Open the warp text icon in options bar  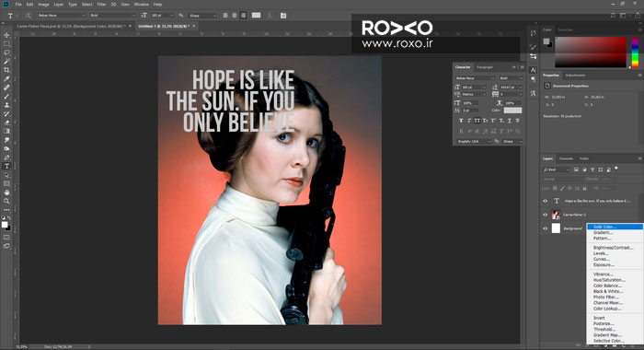tap(270, 16)
